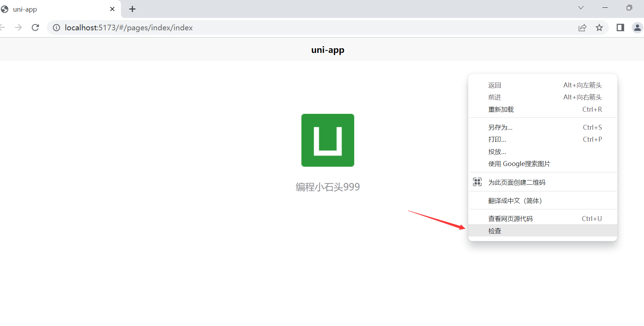Expand the tab search chevron
The height and width of the screenshot is (326, 644).
[x=581, y=8]
